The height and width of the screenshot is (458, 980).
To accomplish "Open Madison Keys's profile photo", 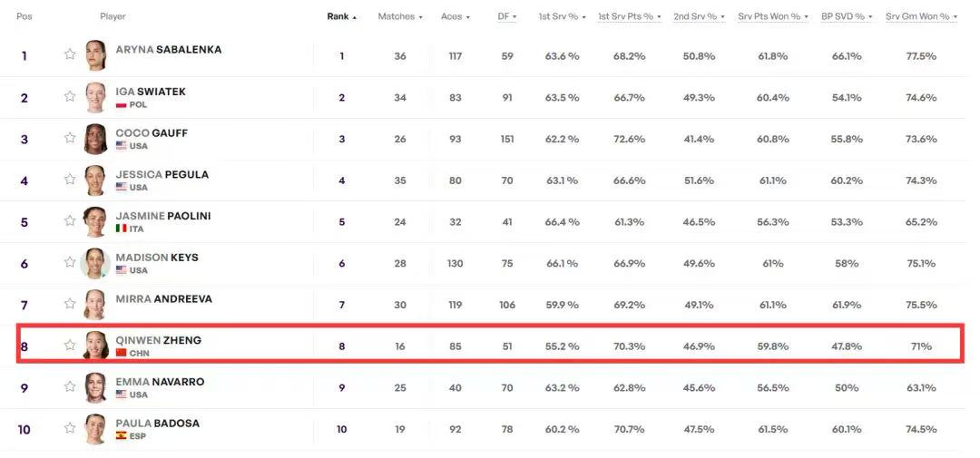I will point(95,263).
